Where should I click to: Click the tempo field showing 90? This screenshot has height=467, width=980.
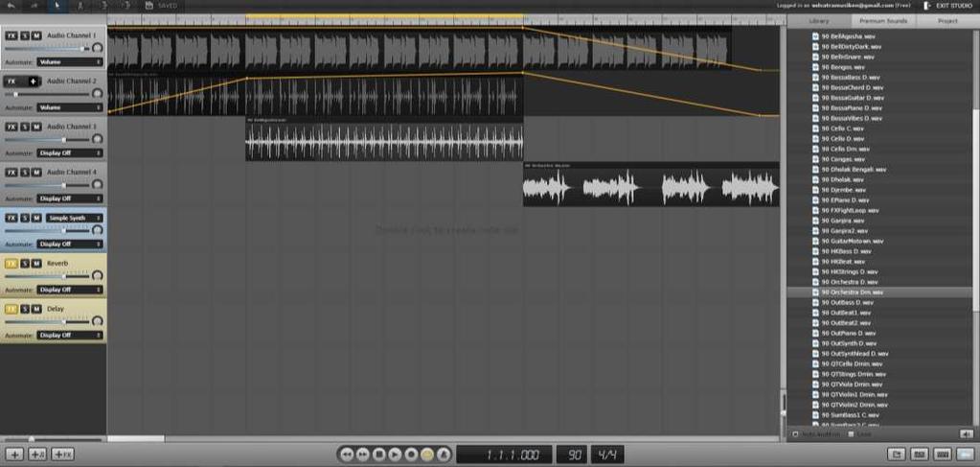click(x=571, y=455)
